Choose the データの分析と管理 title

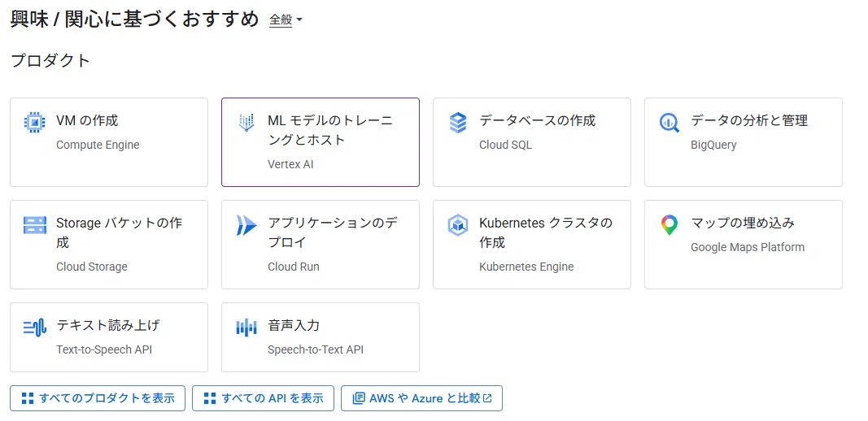coord(749,120)
